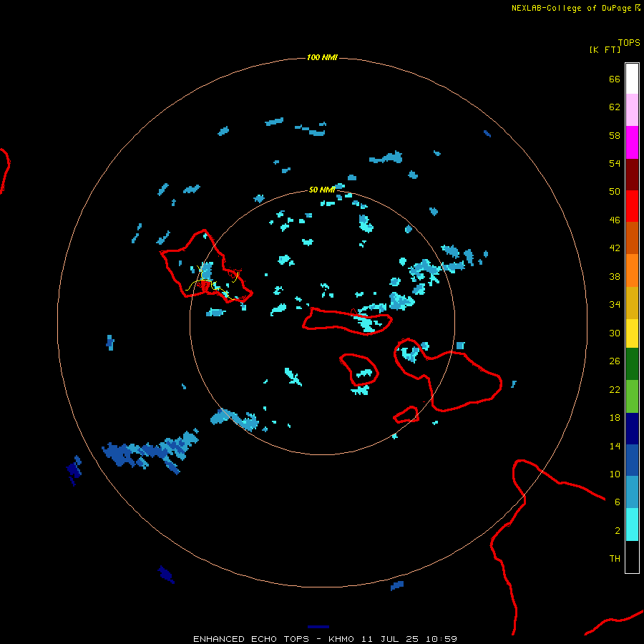The height and width of the screenshot is (644, 644).
Task: Click the legend value 46
Action: pyautogui.click(x=615, y=220)
